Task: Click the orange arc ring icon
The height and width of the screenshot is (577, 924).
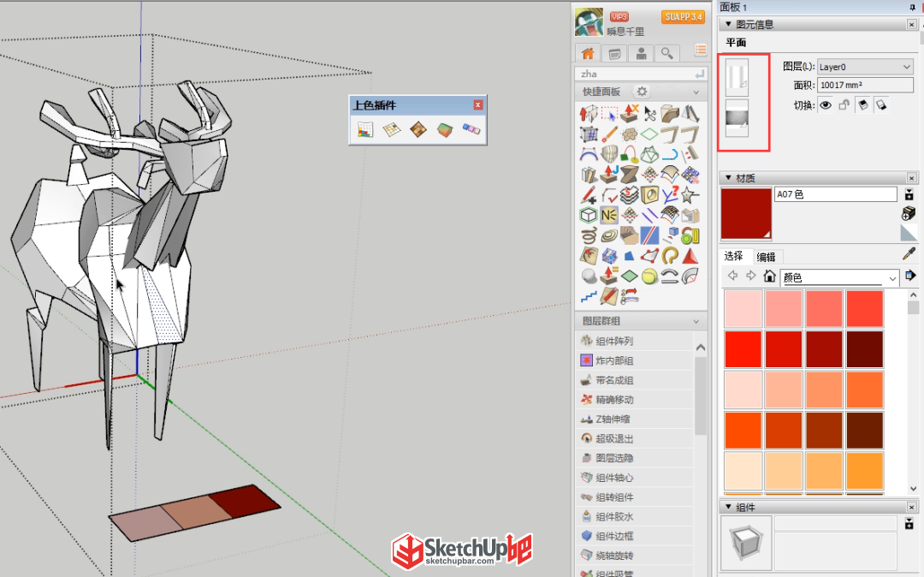Action: 669,256
